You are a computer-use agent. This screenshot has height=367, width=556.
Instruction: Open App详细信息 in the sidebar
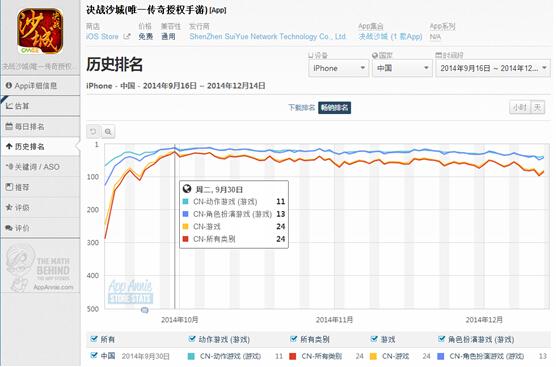40,85
